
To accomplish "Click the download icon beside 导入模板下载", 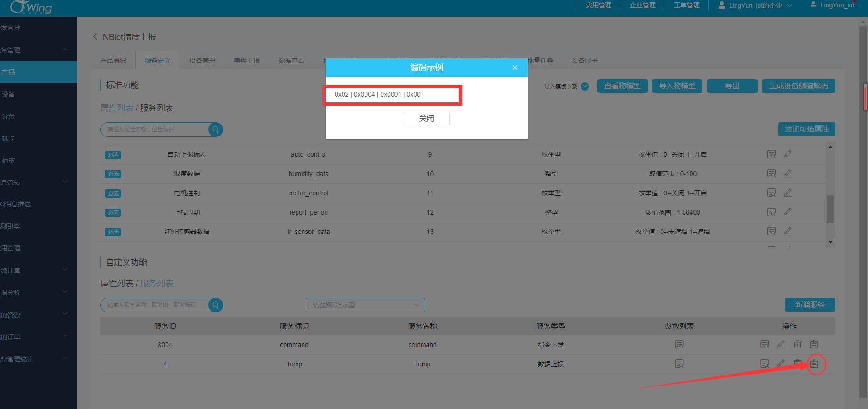I will click(585, 86).
